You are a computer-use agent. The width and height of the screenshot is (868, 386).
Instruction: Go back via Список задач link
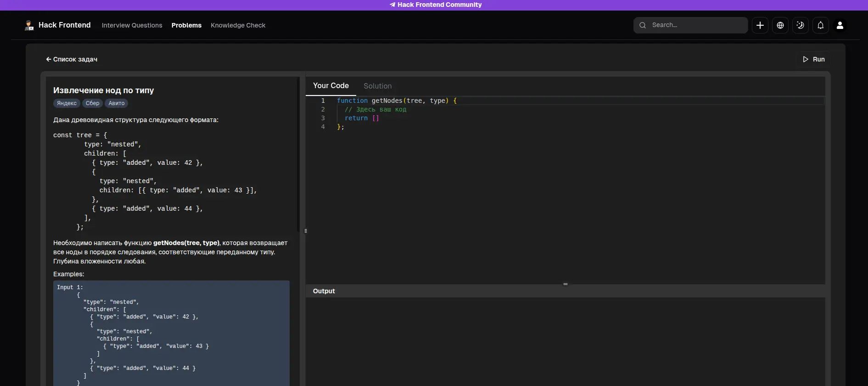point(72,59)
